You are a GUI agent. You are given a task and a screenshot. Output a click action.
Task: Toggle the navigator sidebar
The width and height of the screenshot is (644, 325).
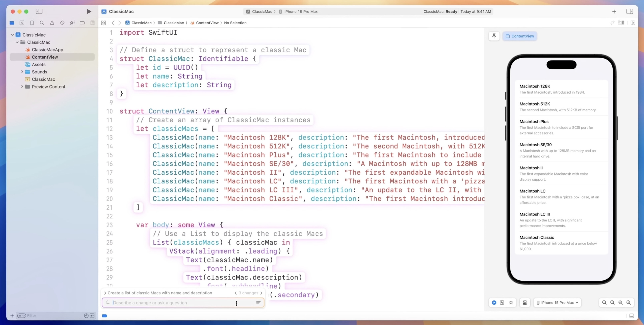coord(39,12)
